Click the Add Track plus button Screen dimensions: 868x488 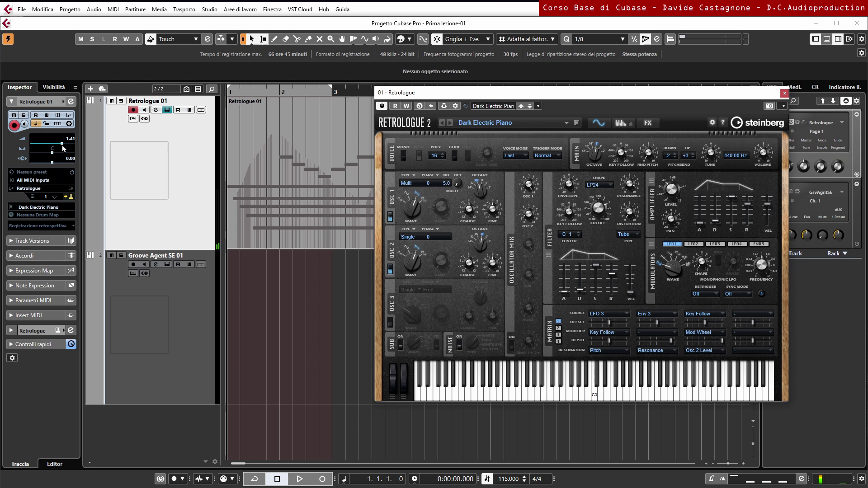[x=90, y=89]
